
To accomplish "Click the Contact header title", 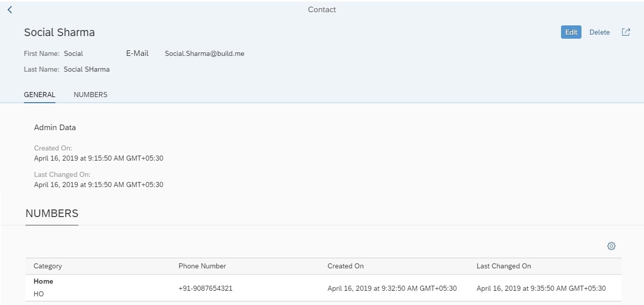I will [x=322, y=10].
